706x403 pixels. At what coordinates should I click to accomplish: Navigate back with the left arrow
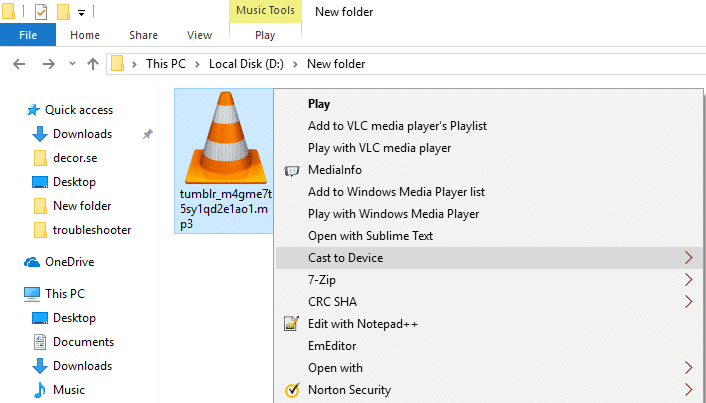click(19, 64)
